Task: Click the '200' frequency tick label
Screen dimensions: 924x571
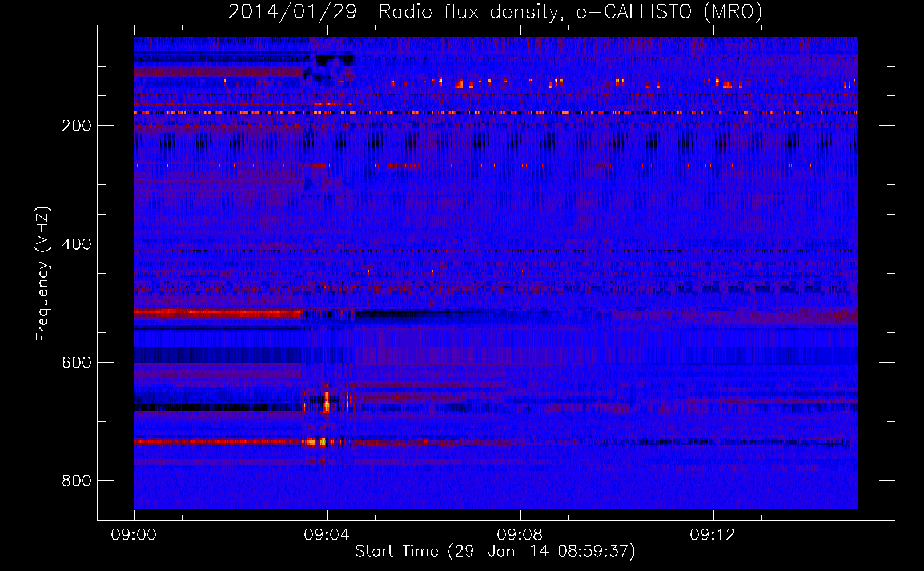Action: click(77, 126)
